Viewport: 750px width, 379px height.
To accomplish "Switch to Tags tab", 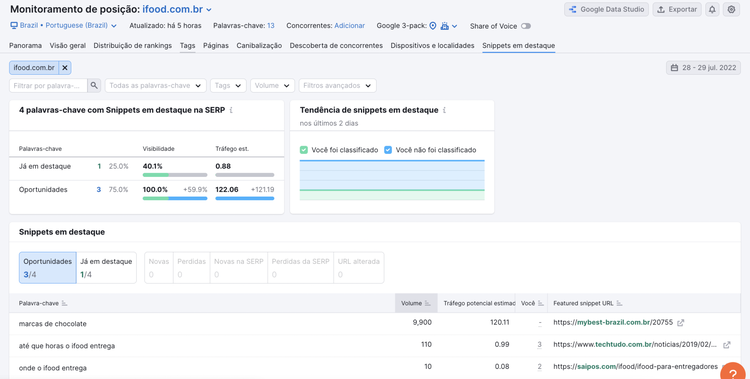I will (x=188, y=45).
